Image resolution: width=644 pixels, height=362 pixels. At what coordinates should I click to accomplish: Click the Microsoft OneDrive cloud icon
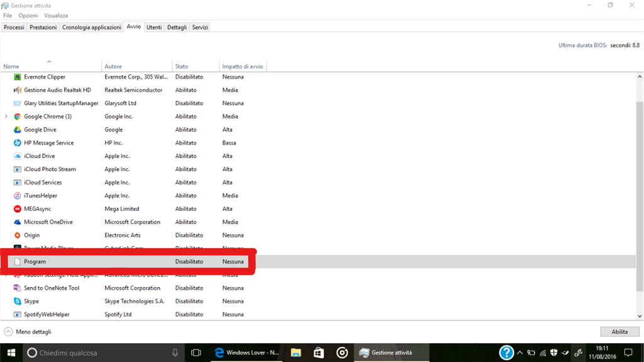coord(17,222)
